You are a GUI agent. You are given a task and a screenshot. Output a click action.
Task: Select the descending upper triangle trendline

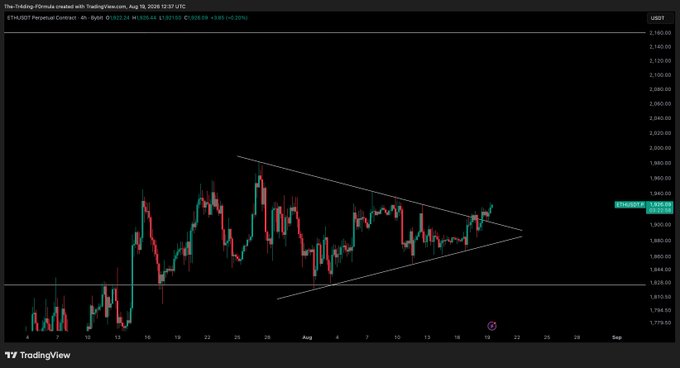coord(379,193)
